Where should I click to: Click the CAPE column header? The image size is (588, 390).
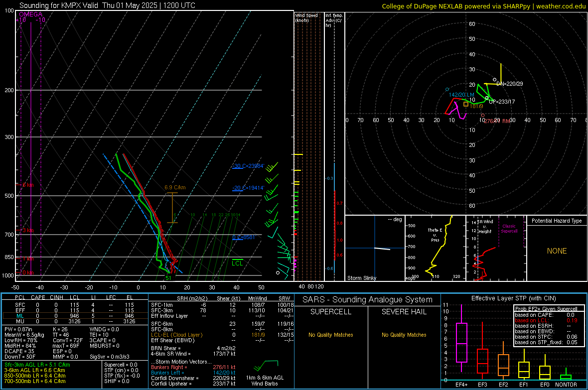(x=38, y=297)
